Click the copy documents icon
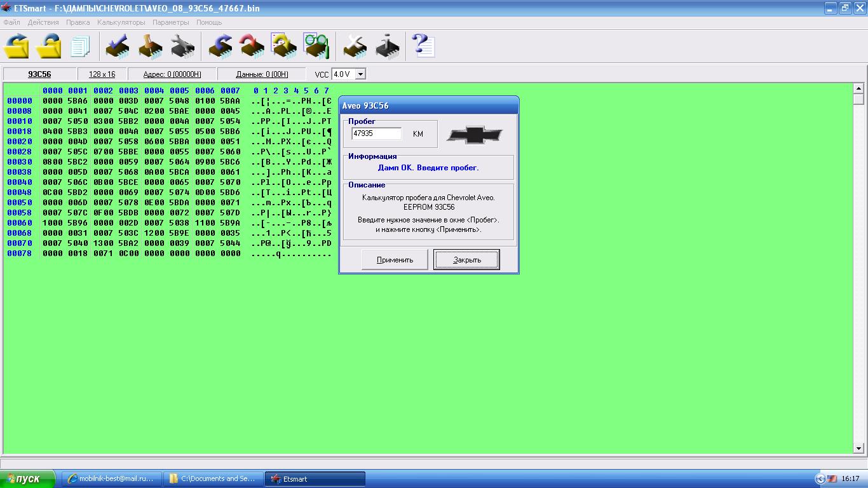Image resolution: width=868 pixels, height=488 pixels. pyautogui.click(x=80, y=46)
